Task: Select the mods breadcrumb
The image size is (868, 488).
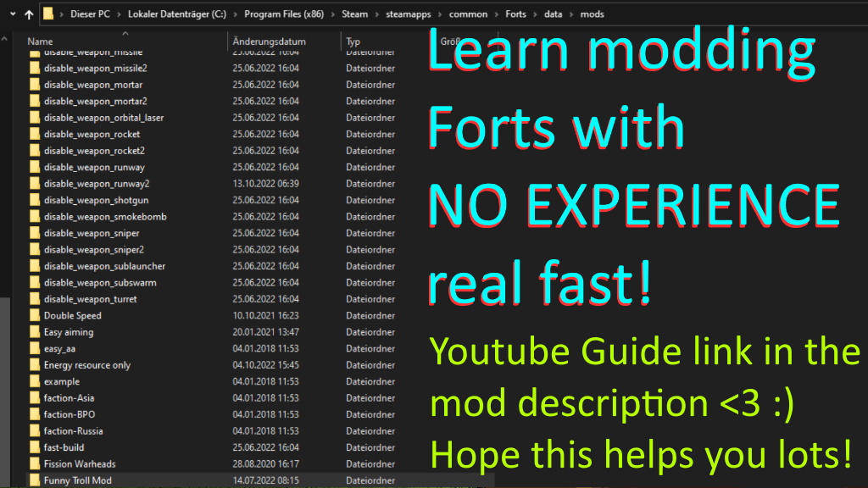Action: pos(592,14)
